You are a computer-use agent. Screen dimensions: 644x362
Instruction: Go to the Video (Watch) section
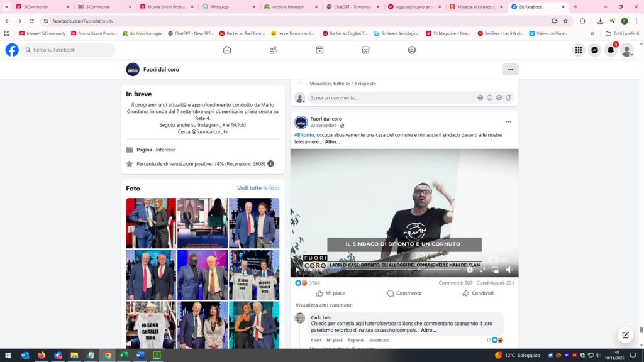pos(319,50)
